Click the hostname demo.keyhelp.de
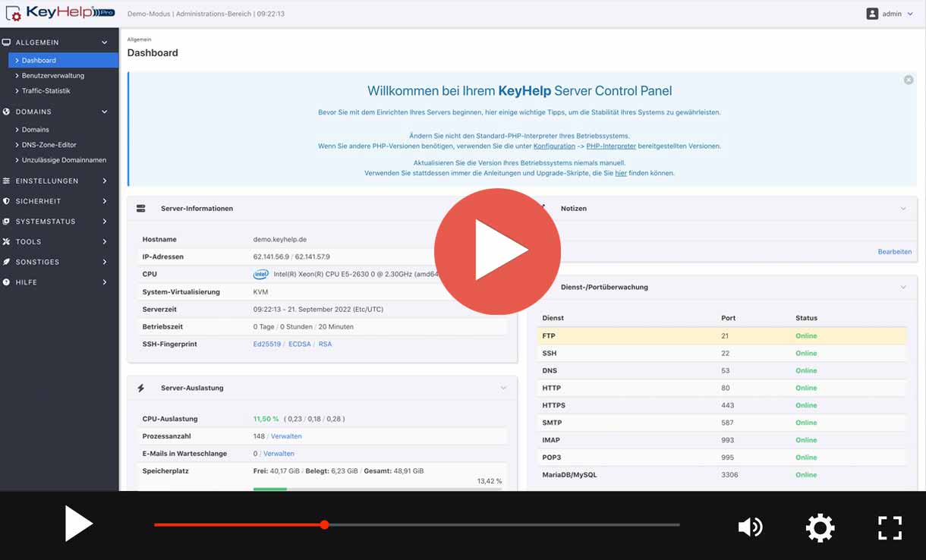The image size is (926, 560). point(280,240)
